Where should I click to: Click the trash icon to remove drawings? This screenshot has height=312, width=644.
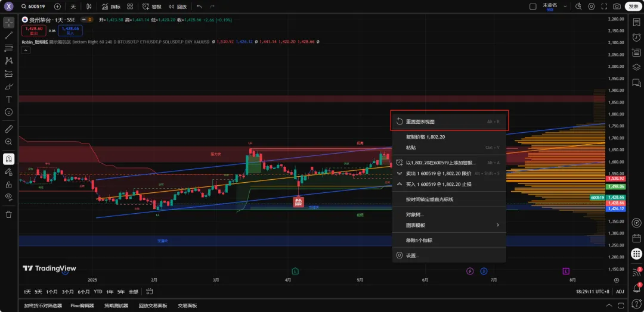click(x=9, y=214)
